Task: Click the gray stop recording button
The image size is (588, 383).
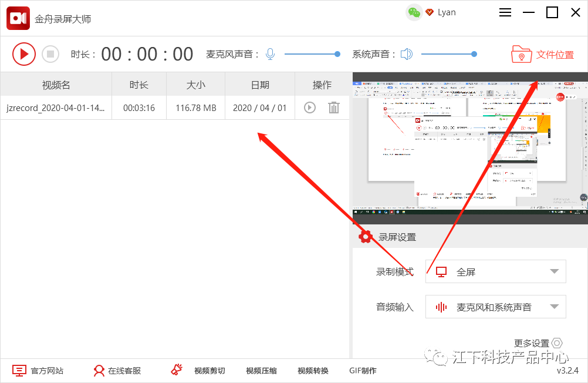Action: point(50,54)
